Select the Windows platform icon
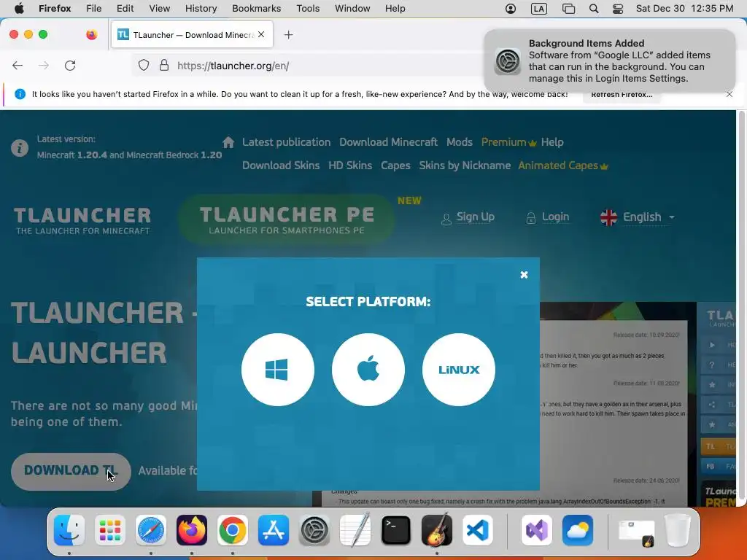The image size is (747, 560). (x=278, y=370)
